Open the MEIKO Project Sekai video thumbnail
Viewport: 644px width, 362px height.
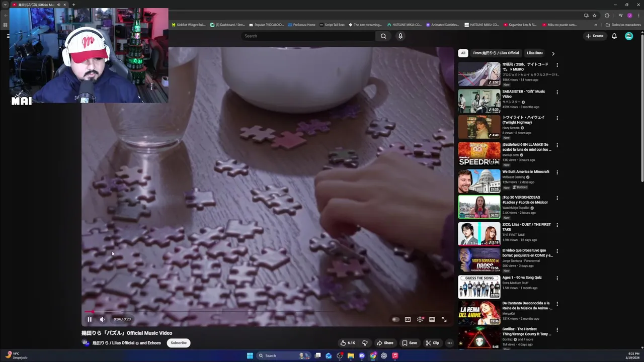(x=479, y=74)
